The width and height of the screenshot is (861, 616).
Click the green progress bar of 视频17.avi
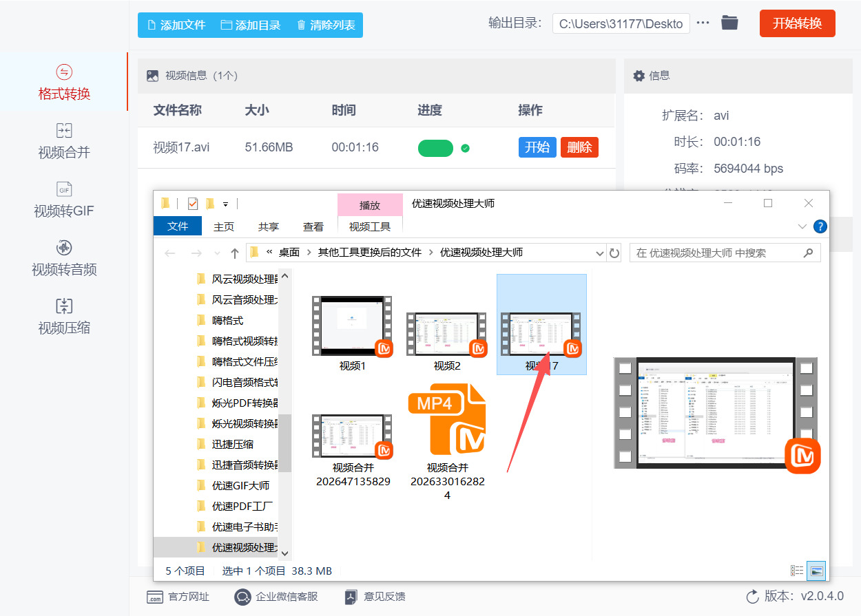pos(435,148)
